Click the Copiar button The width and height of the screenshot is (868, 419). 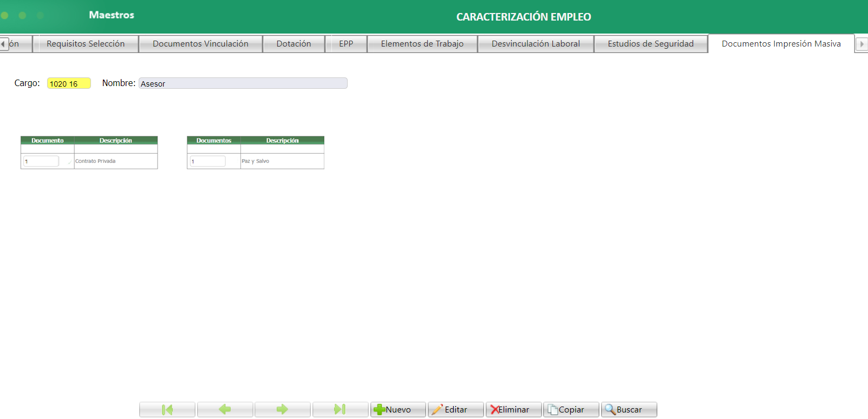(x=571, y=409)
